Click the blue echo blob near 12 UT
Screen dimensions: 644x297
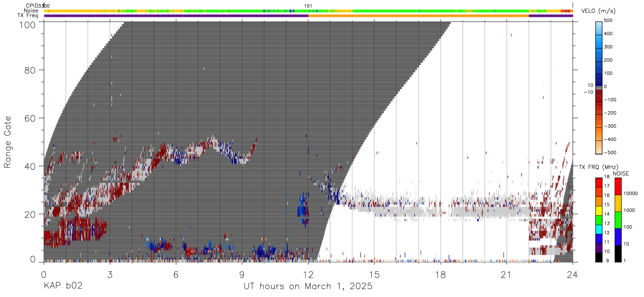coord(303,209)
